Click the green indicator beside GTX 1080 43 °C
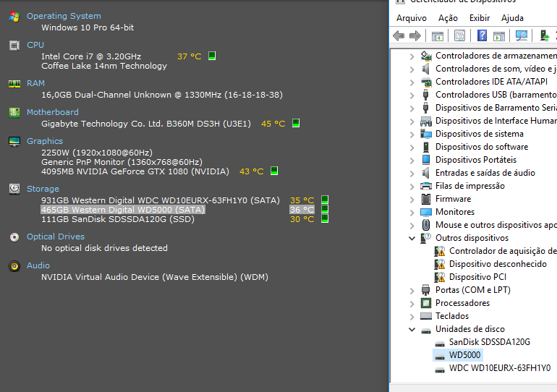 [274, 171]
